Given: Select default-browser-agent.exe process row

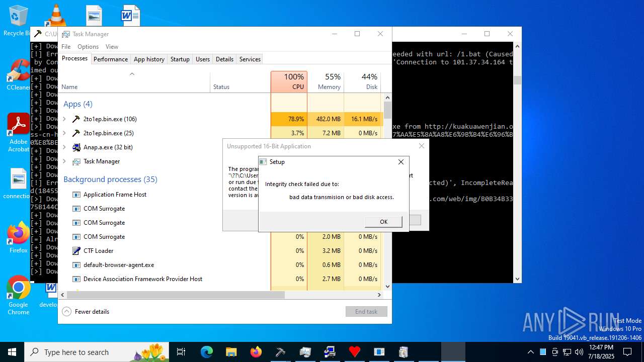Looking at the screenshot, I should [220, 265].
